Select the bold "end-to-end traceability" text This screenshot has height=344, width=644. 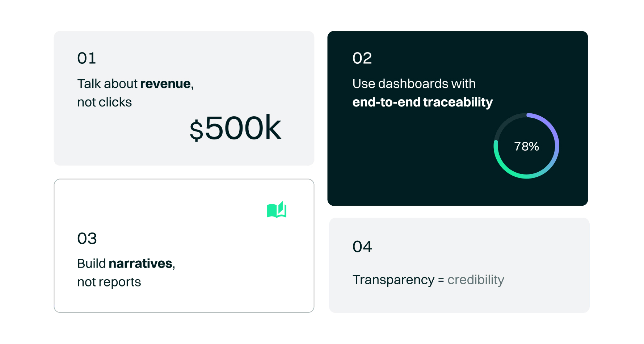(422, 102)
